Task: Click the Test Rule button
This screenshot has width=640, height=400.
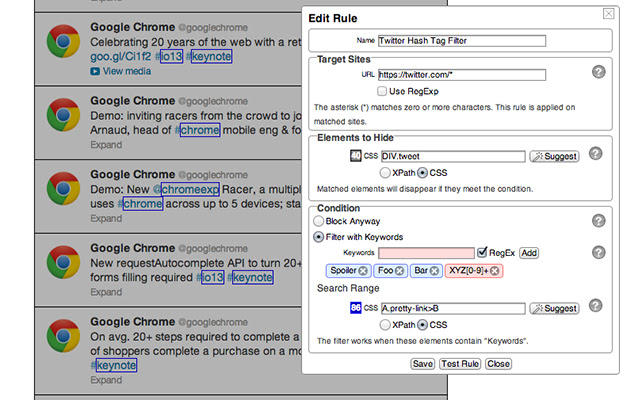Action: [x=460, y=364]
